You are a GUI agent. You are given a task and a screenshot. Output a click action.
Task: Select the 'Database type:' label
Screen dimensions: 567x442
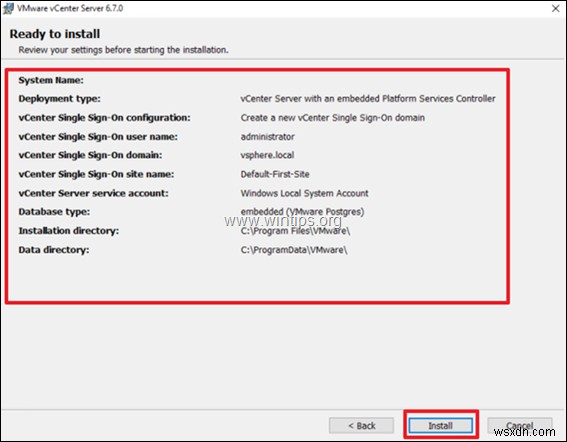click(x=54, y=212)
